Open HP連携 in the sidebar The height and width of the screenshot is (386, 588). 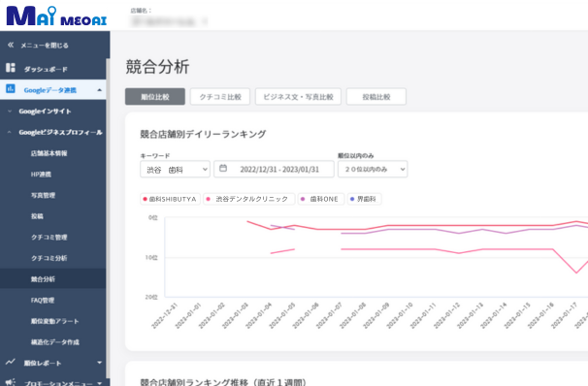point(41,175)
